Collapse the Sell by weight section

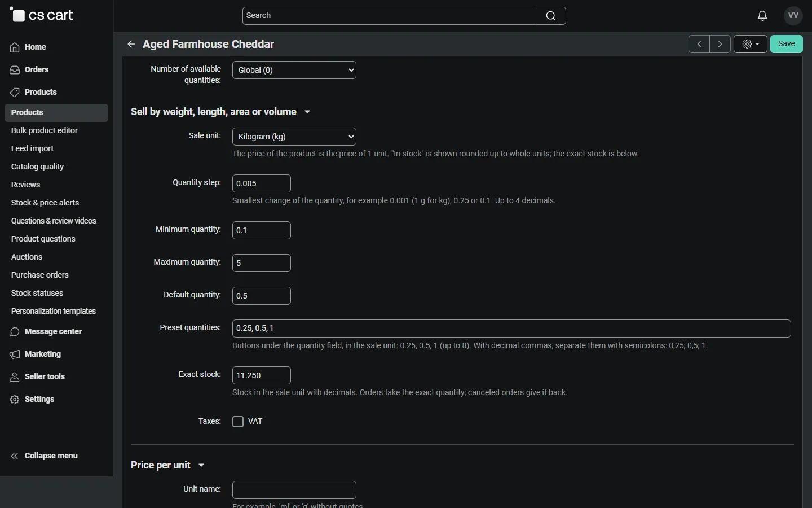tap(220, 112)
